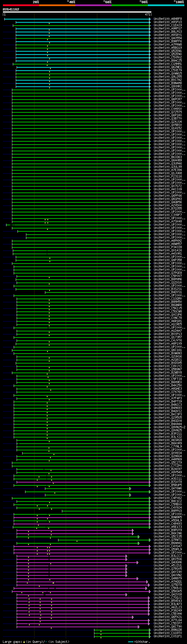Viewport: 187px width, 644px height.
Task: Click the green alignment bar for UniRef100_C0S1F1
Action: pos(122,636)
